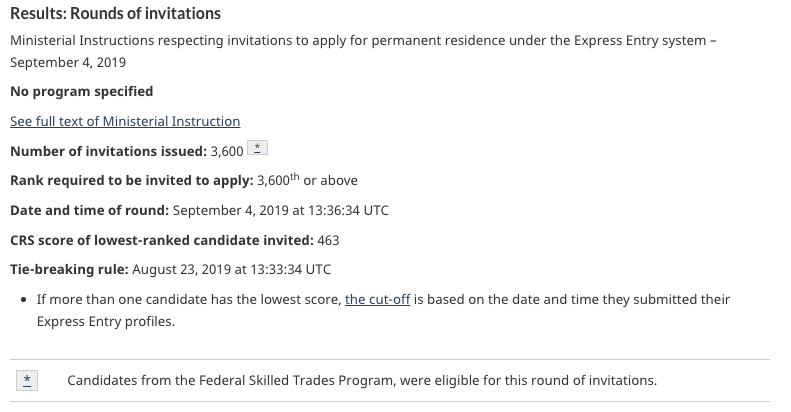Click the bullet point before 'If more than one candidate'
791x412 pixels.
point(24,300)
